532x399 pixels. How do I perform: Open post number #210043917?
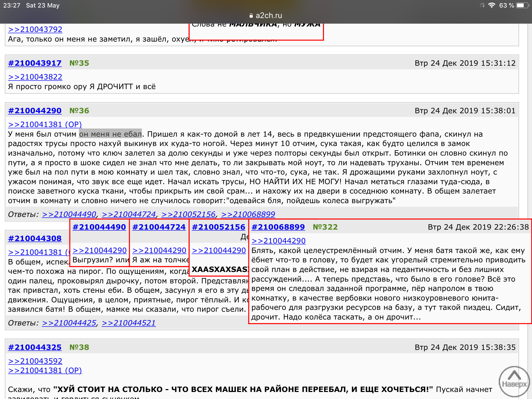coord(35,63)
